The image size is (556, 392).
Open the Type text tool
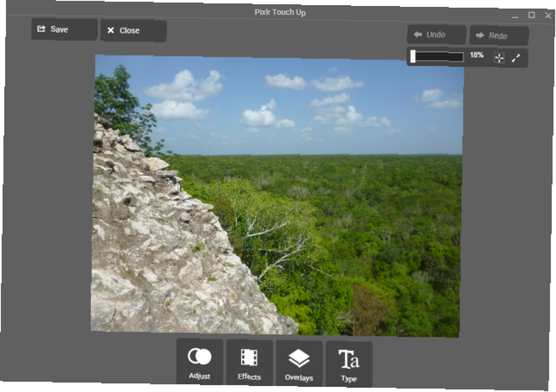(x=349, y=364)
